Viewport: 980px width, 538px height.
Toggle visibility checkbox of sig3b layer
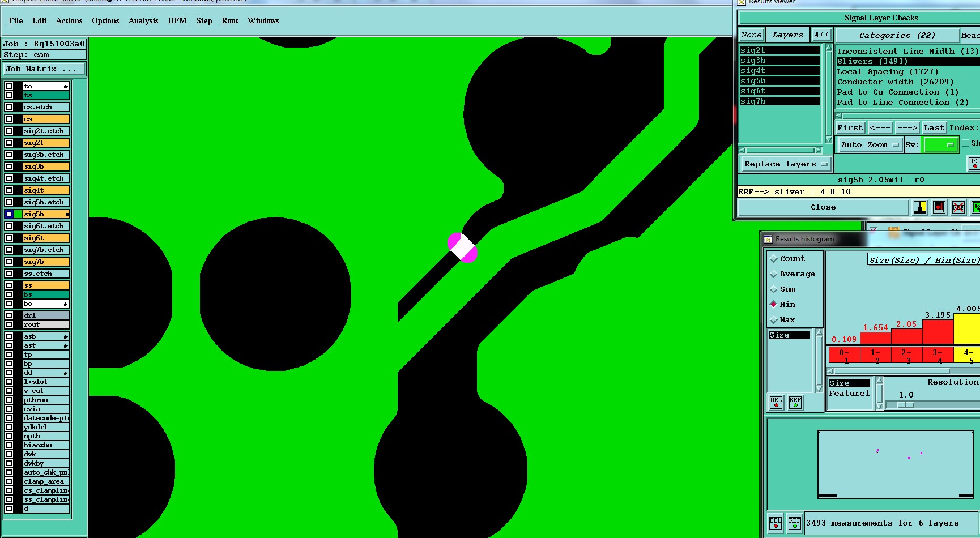tap(9, 166)
